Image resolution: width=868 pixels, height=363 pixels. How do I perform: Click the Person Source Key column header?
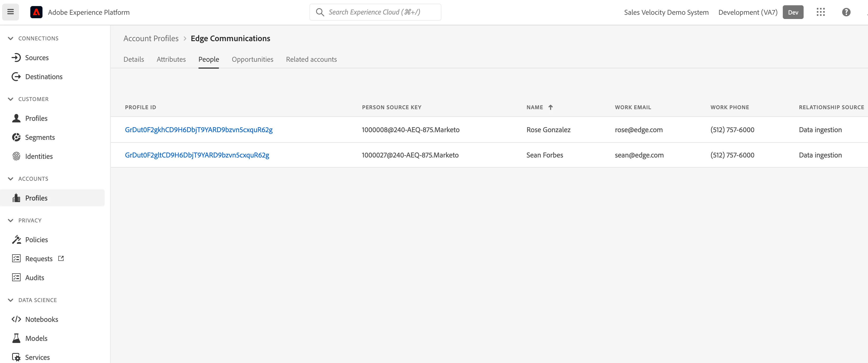[392, 107]
